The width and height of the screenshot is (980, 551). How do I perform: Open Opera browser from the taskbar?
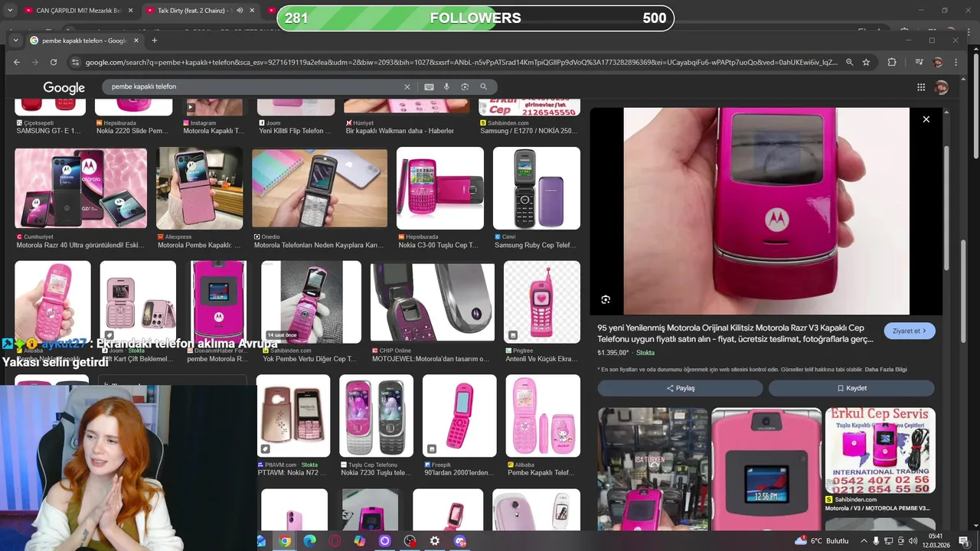[x=335, y=541]
